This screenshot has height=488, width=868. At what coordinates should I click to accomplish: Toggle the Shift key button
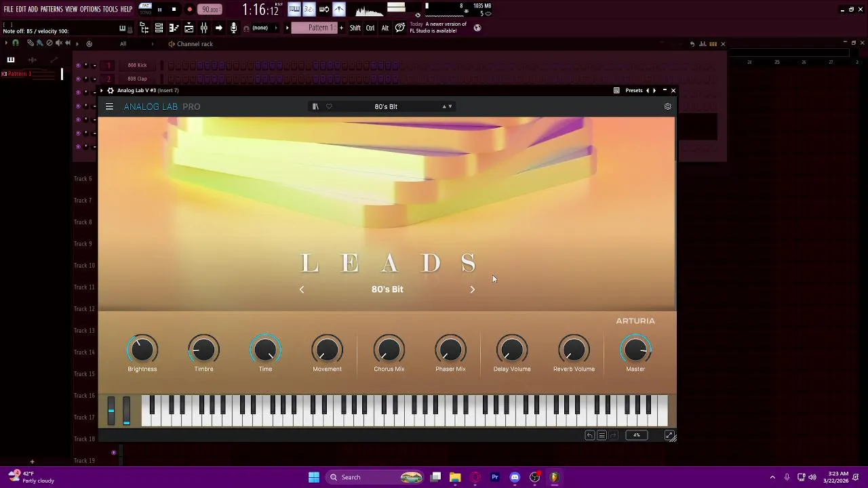coord(355,28)
